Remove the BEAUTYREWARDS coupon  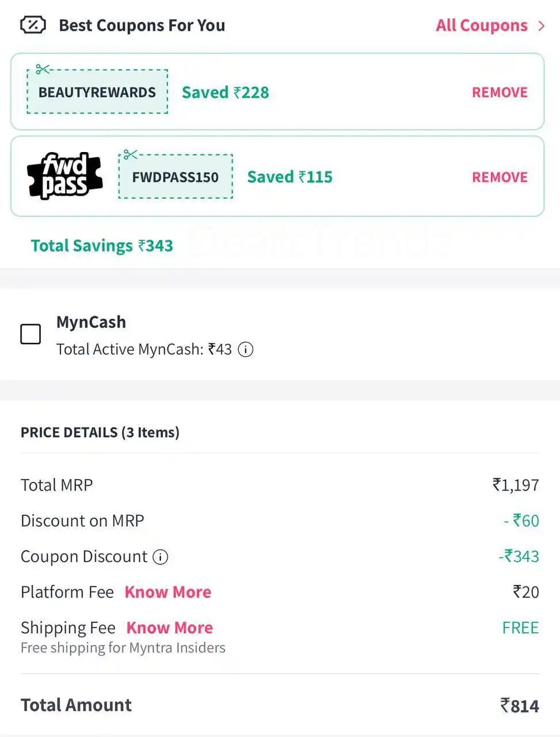499,92
